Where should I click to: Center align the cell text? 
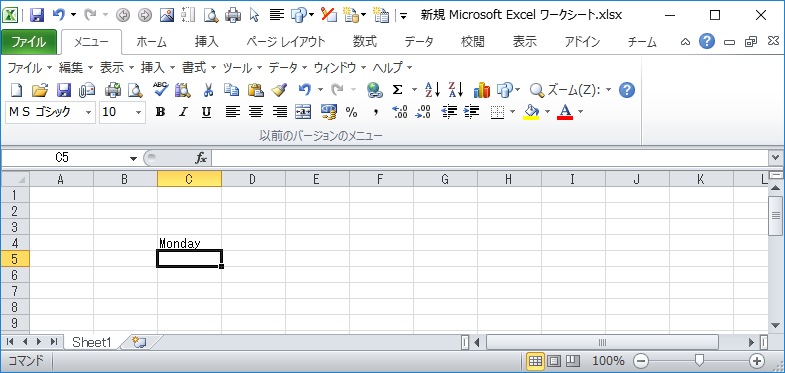(x=256, y=112)
